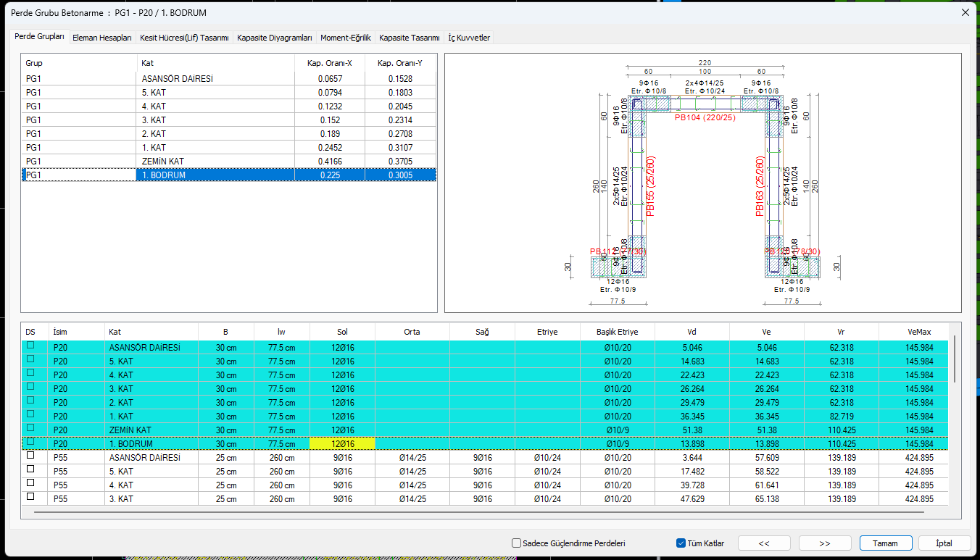
Task: Open the Kesit Hücresi(Lif) Tasarımı tab
Action: pos(184,38)
